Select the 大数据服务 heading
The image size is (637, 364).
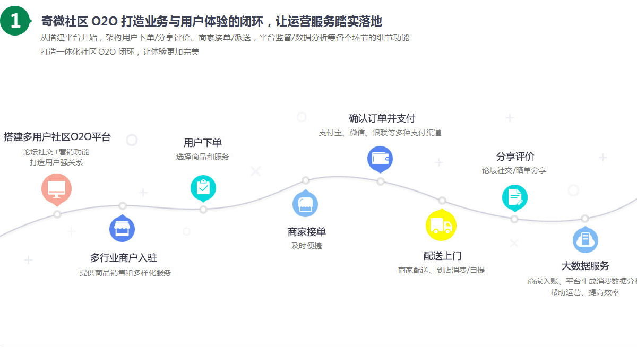pos(586,265)
